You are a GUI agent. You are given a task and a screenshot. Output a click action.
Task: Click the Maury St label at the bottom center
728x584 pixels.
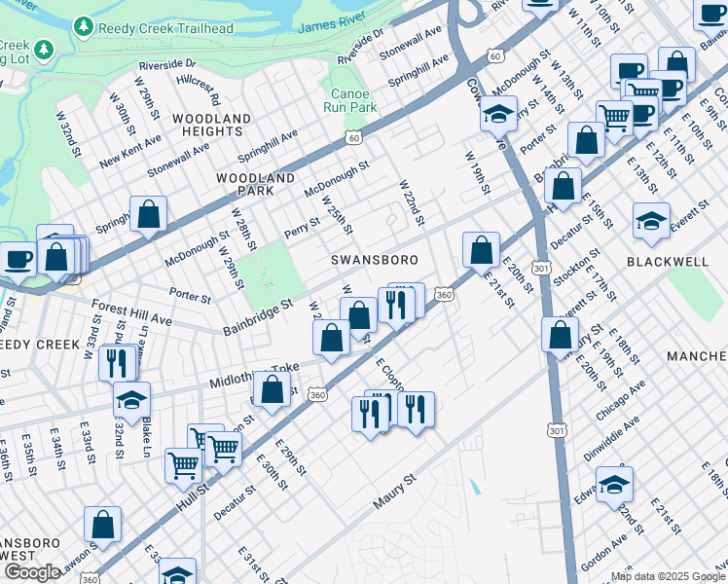[394, 492]
